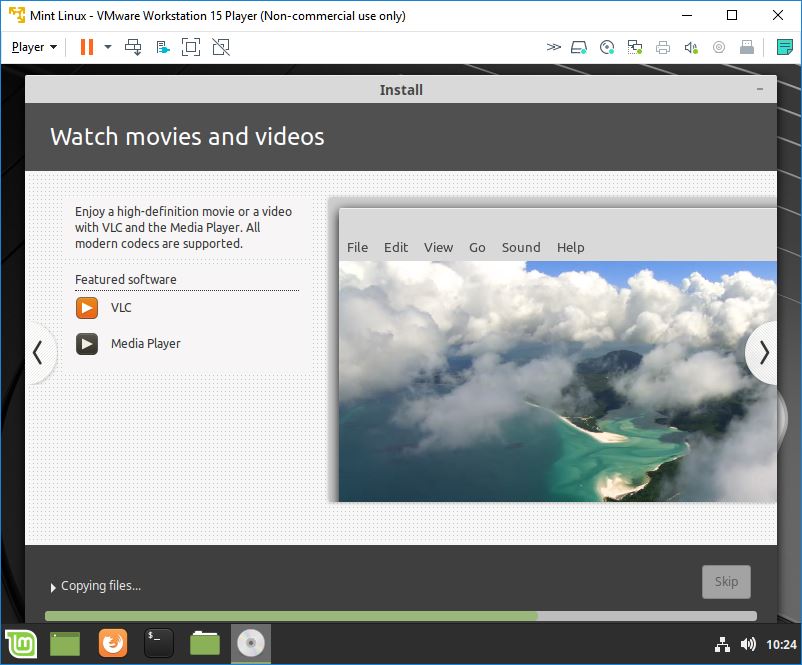The width and height of the screenshot is (802, 665).
Task: Click the CD/DVD drive device icon
Action: click(x=607, y=48)
